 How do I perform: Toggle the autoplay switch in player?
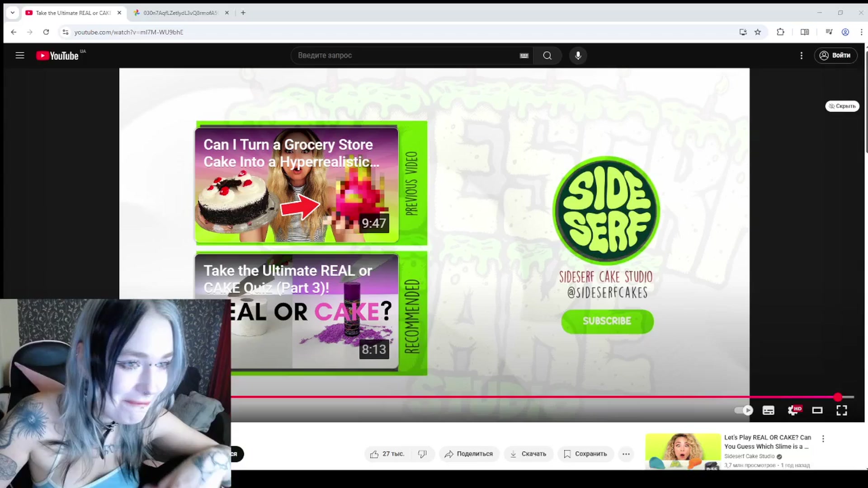744,410
